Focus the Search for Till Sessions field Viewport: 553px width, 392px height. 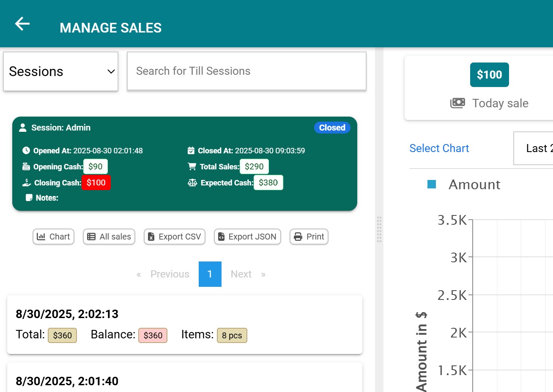click(x=246, y=71)
